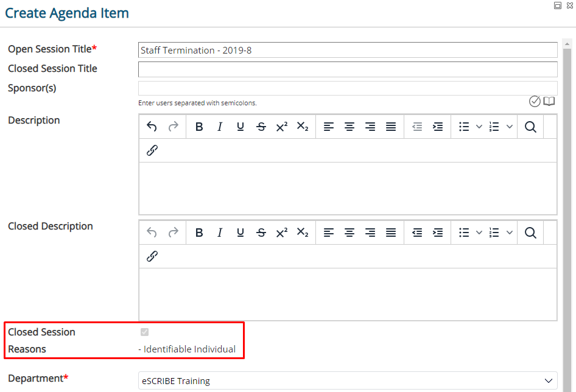This screenshot has height=392, width=576.
Task: Click strikethrough icon in Description toolbar
Action: (261, 127)
